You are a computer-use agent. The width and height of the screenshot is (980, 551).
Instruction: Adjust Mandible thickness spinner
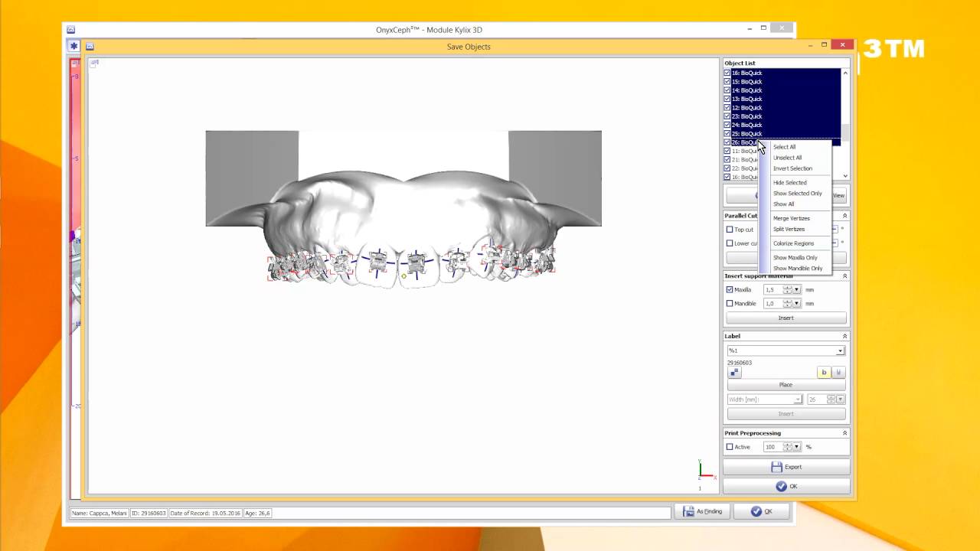(x=788, y=304)
